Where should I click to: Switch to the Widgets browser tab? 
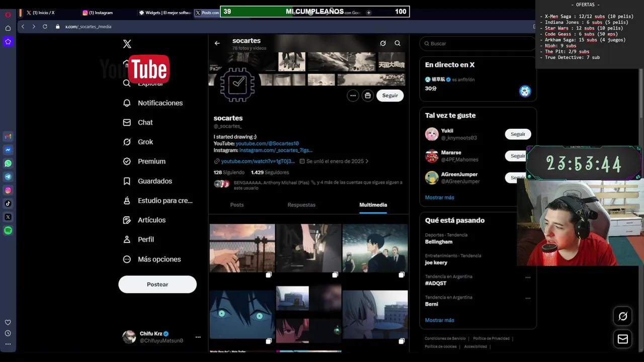click(x=164, y=13)
